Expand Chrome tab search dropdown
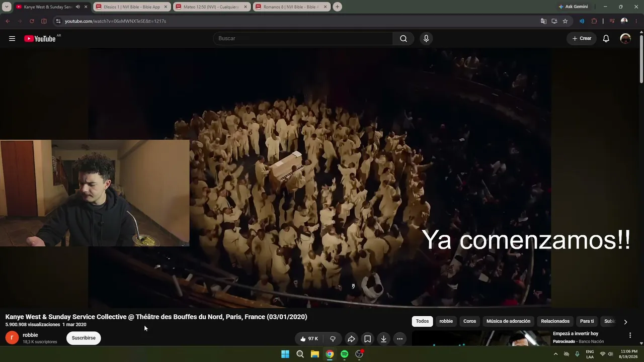This screenshot has height=362, width=644. [x=7, y=7]
